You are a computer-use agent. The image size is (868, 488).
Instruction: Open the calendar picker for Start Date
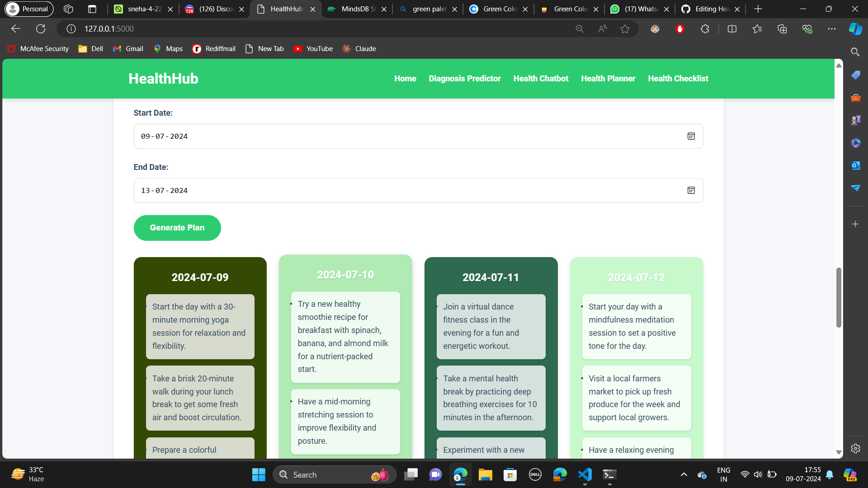click(691, 136)
